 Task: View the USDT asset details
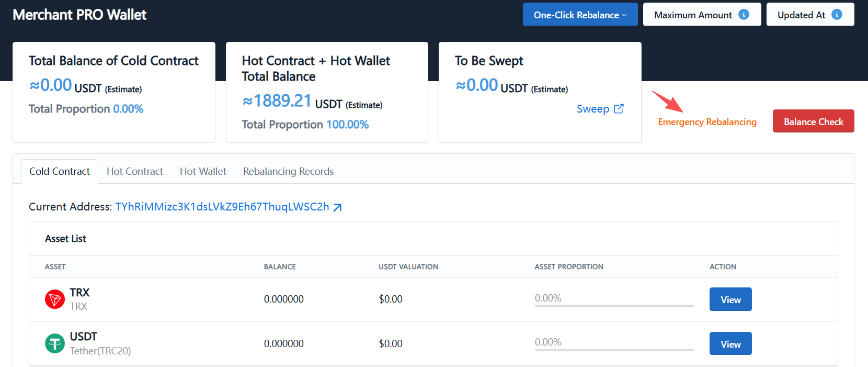click(x=730, y=344)
